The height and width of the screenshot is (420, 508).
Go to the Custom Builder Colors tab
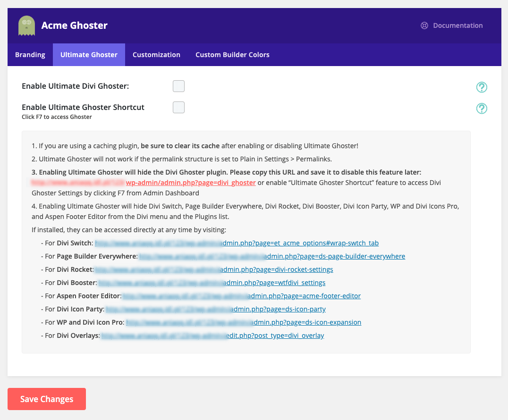pyautogui.click(x=232, y=55)
